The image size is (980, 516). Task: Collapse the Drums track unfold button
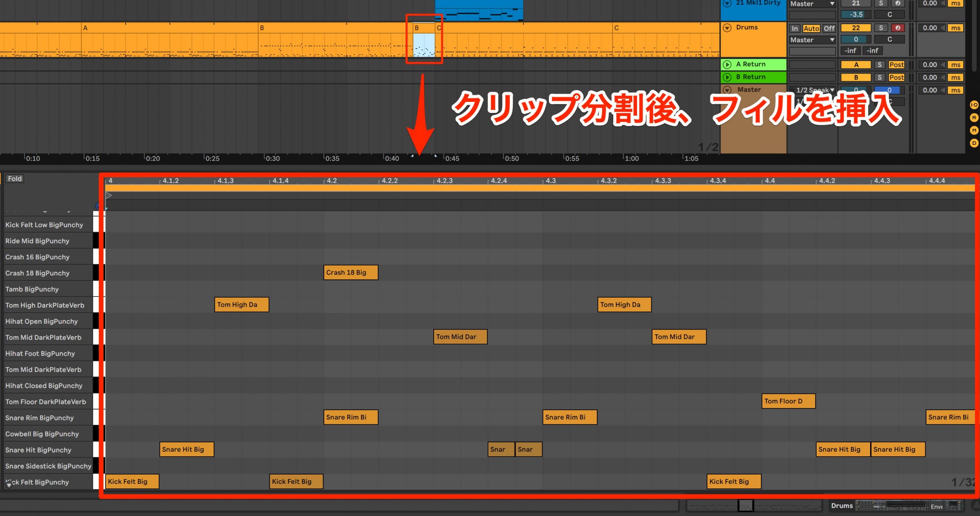727,28
